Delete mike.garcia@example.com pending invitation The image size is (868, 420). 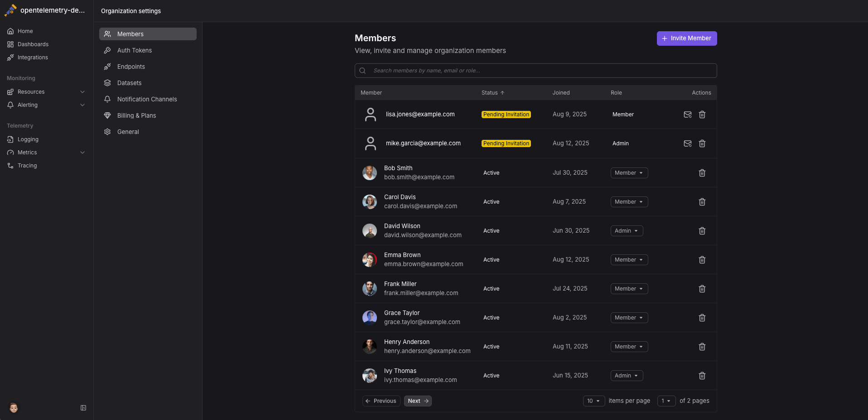tap(702, 143)
